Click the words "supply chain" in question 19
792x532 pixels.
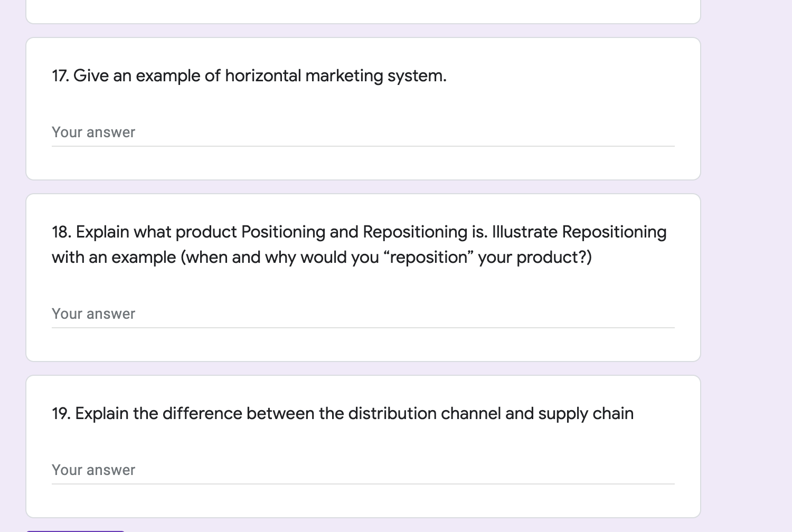(x=586, y=414)
